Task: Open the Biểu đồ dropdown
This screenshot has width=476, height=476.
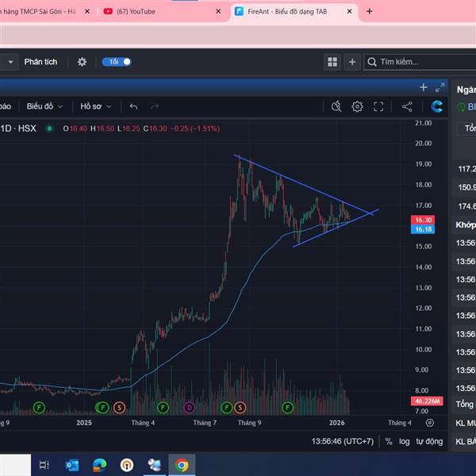Action: point(44,106)
